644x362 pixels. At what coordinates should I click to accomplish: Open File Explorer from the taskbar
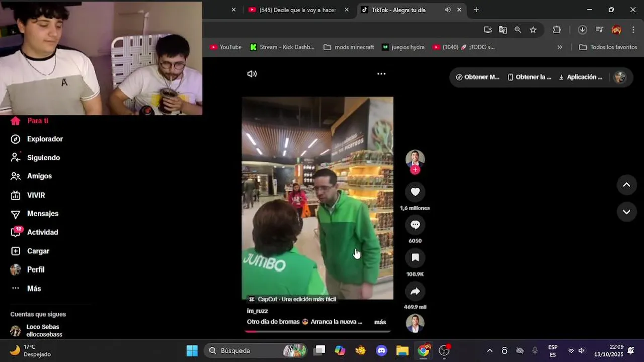coord(403,351)
